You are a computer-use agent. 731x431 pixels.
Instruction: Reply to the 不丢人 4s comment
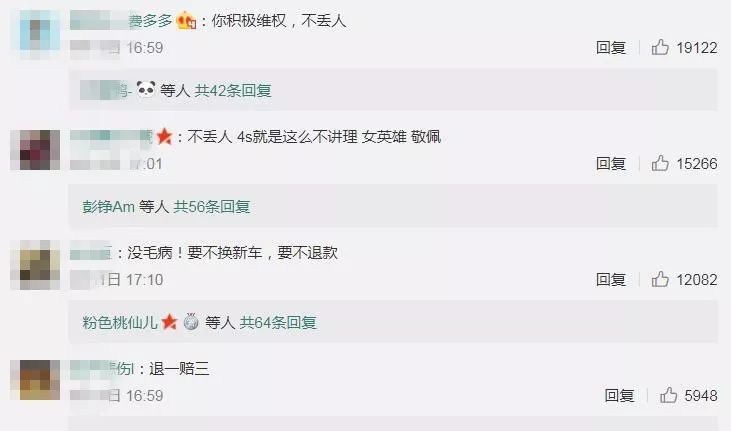click(611, 164)
